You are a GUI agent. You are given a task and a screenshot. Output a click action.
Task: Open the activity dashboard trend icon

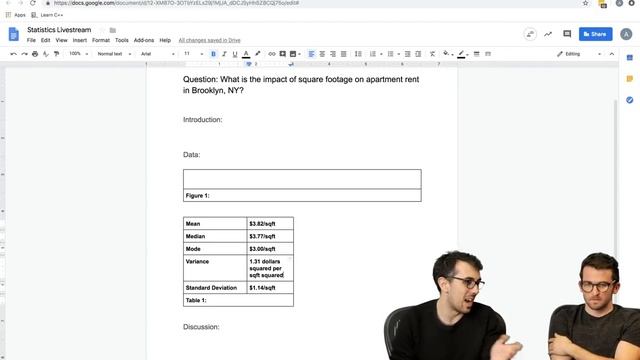548,34
